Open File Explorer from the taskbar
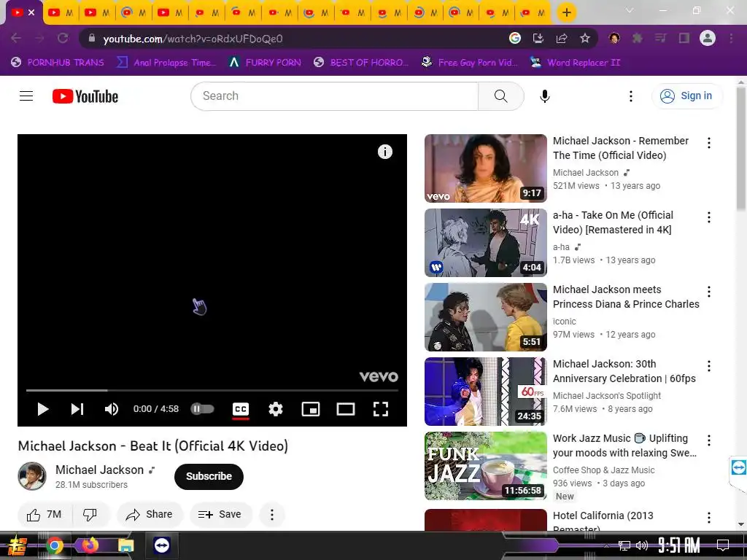Image resolution: width=747 pixels, height=560 pixels. click(x=125, y=545)
